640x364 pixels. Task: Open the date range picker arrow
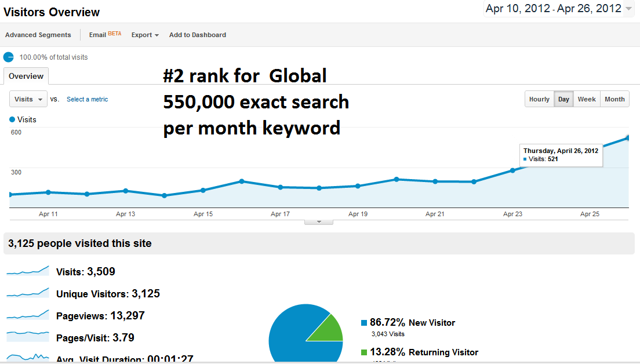coord(628,9)
